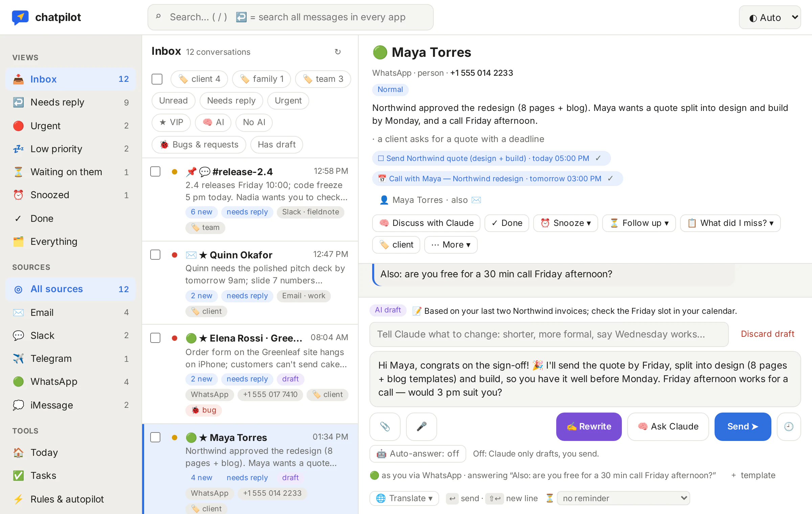Click the search magnifier icon
Screen dimensions: 812x514
[x=158, y=17]
